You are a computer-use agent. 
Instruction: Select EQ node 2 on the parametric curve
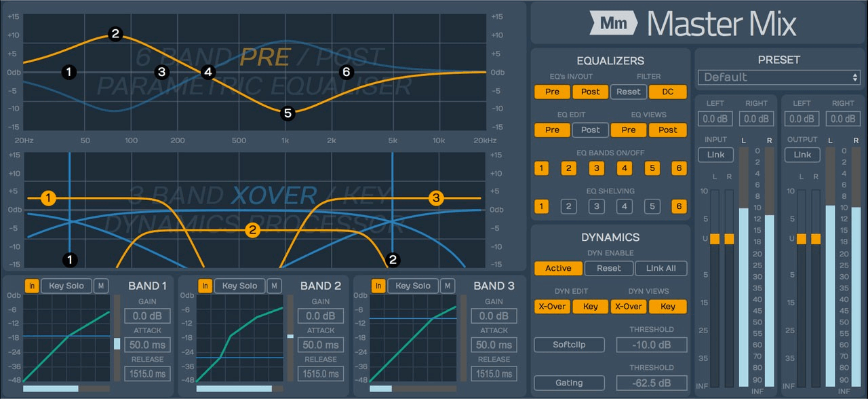coord(115,34)
